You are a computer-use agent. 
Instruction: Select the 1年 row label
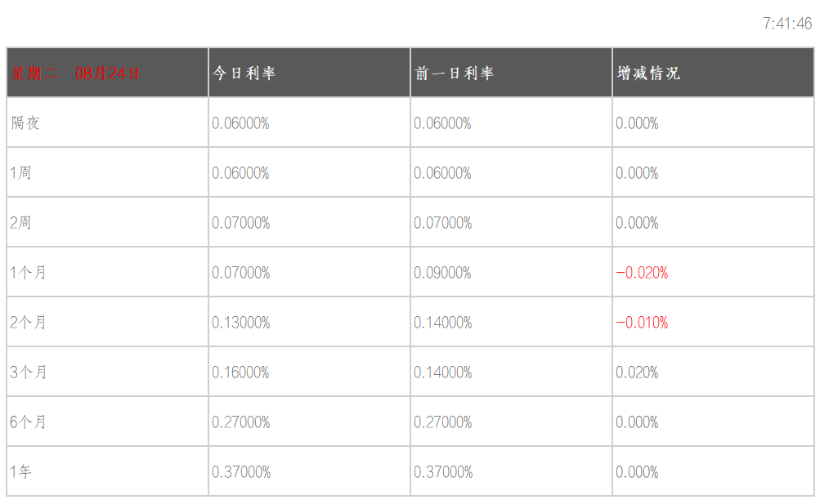20,472
